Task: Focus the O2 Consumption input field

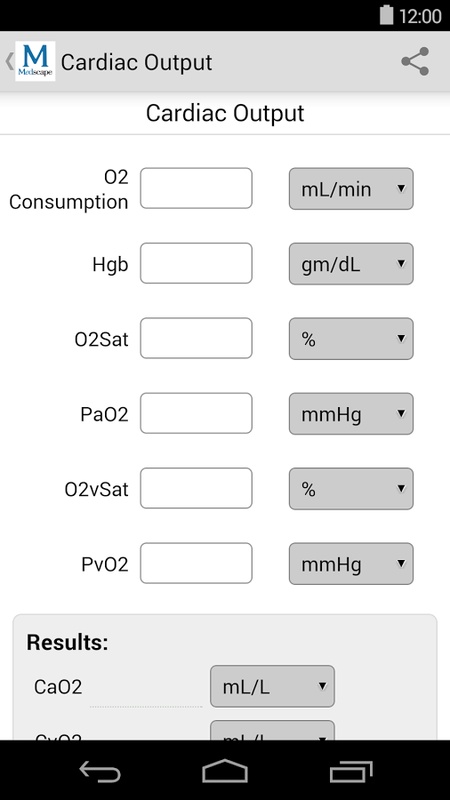Action: click(196, 188)
